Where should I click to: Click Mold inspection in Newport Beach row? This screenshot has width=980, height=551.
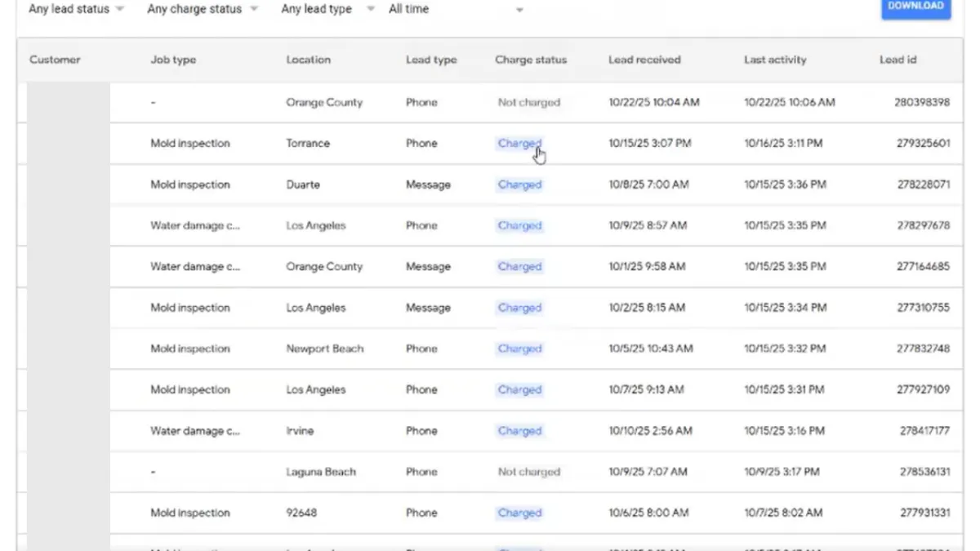[190, 349]
